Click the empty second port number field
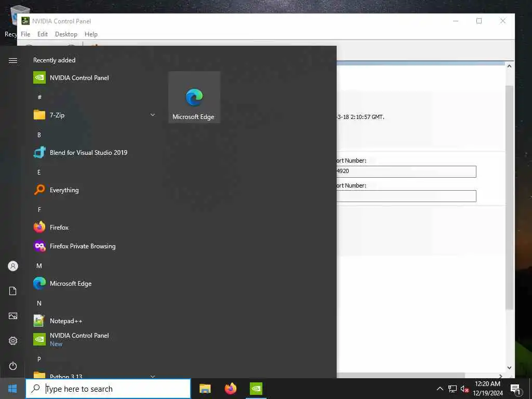This screenshot has height=399, width=532. (406, 196)
